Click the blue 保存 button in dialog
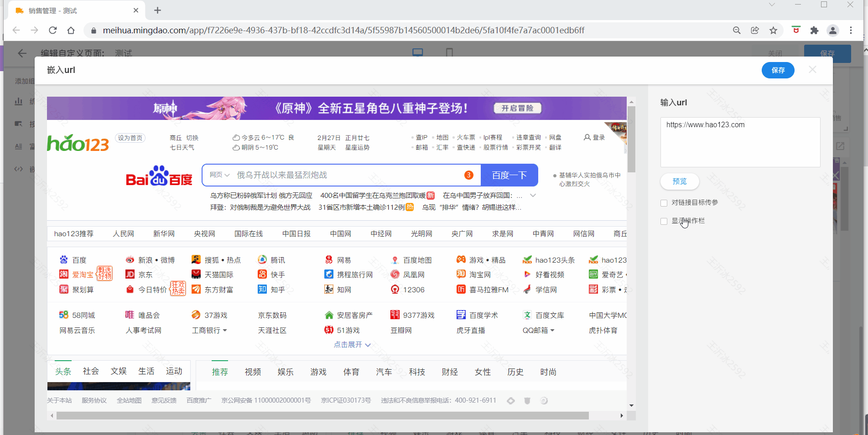 pos(778,70)
